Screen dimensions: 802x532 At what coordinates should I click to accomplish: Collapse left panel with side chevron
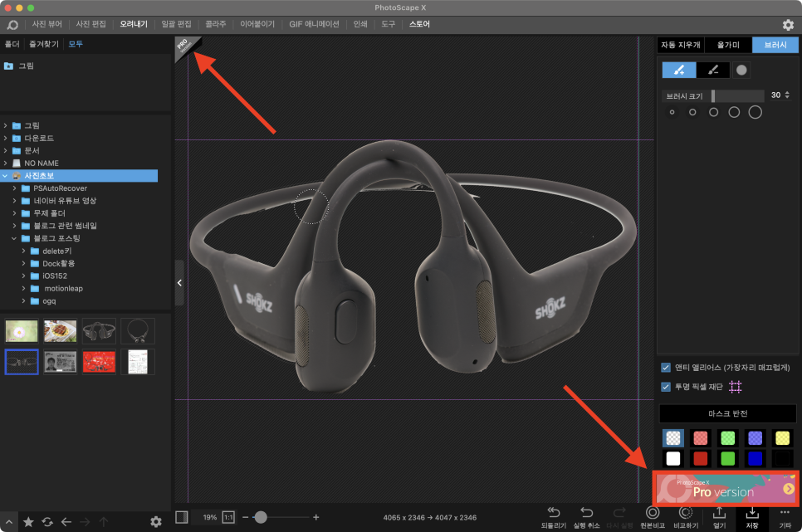pyautogui.click(x=179, y=283)
